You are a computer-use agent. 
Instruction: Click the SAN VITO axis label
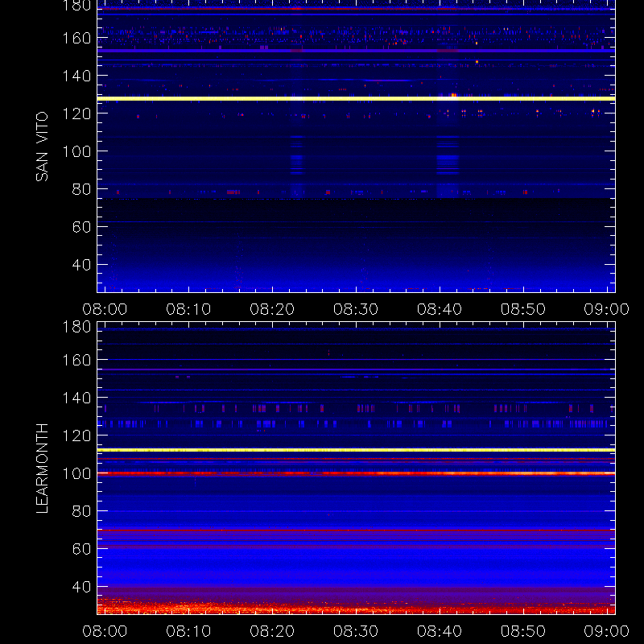click(42, 147)
